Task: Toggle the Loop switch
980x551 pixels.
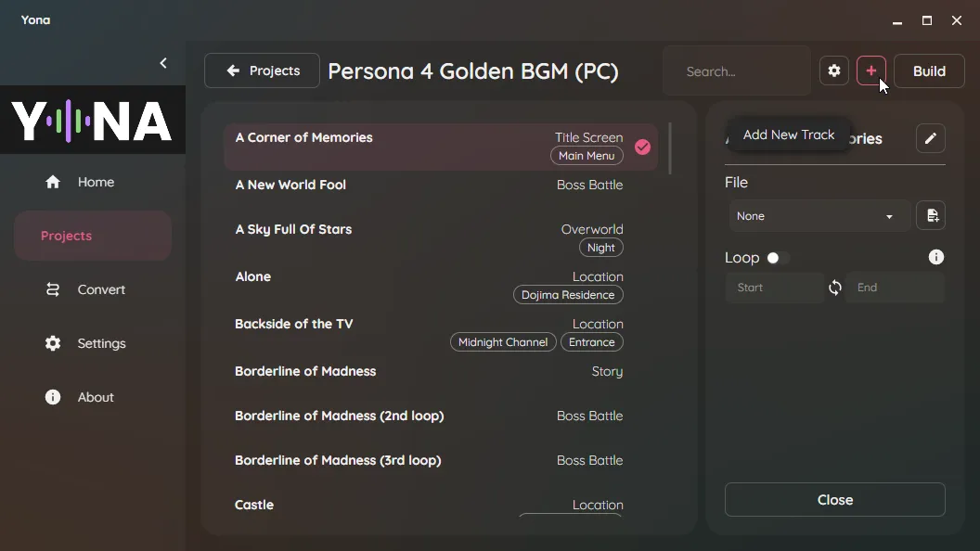Action: [778, 258]
